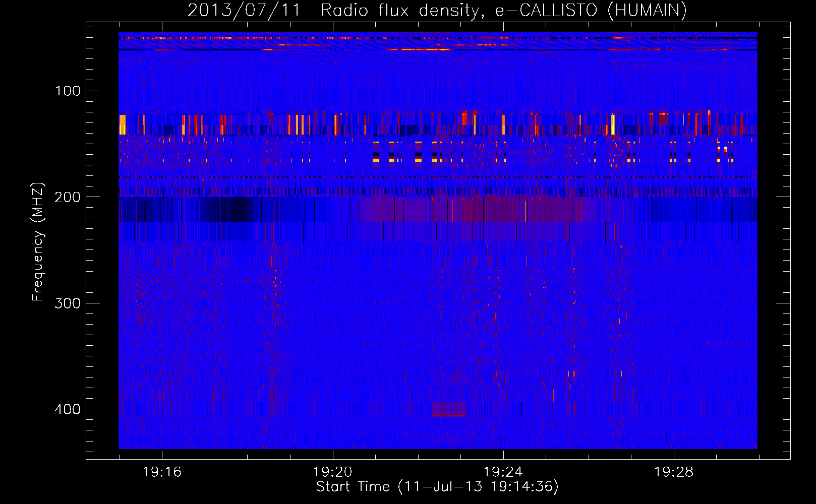Viewport: 816px width, 504px height.
Task: Click the '19:20' time tick label
Action: [x=332, y=472]
